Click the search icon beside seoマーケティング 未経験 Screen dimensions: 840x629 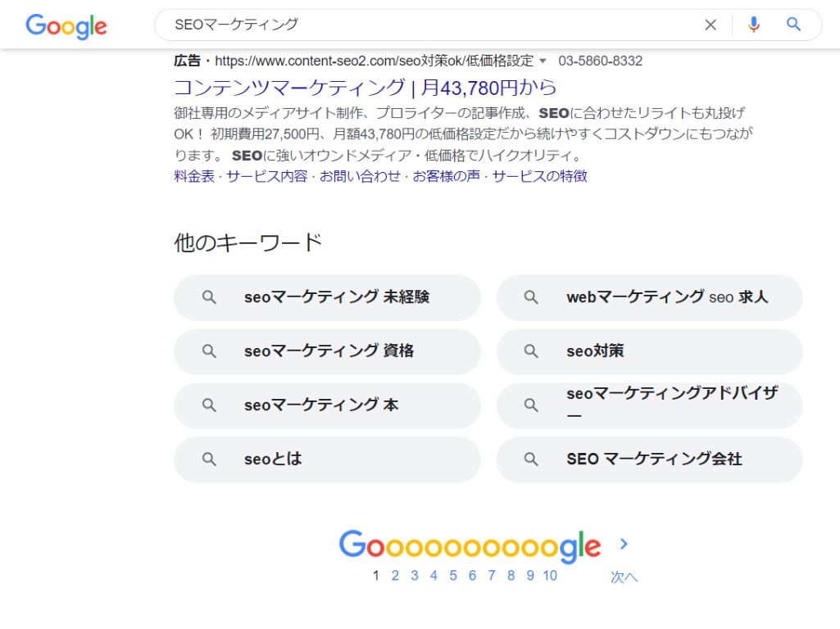coord(208,297)
